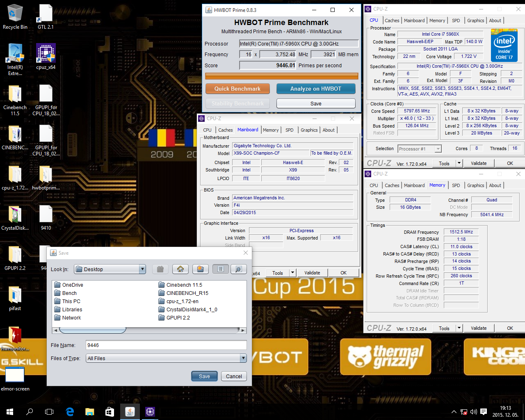Click OK in CPU-Z Memory window
The image size is (525, 420).
510,328
